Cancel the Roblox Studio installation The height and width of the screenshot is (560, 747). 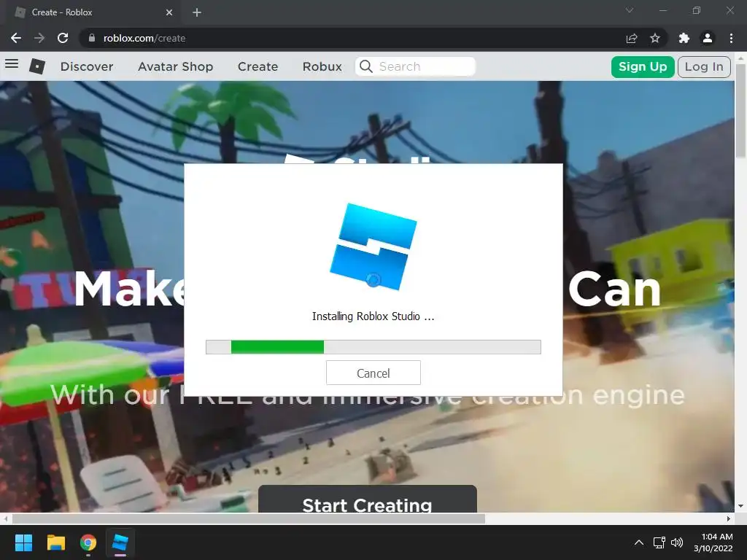[373, 373]
